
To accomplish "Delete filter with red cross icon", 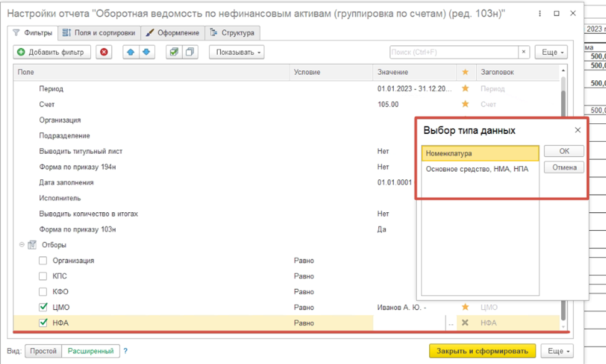I will tap(104, 52).
